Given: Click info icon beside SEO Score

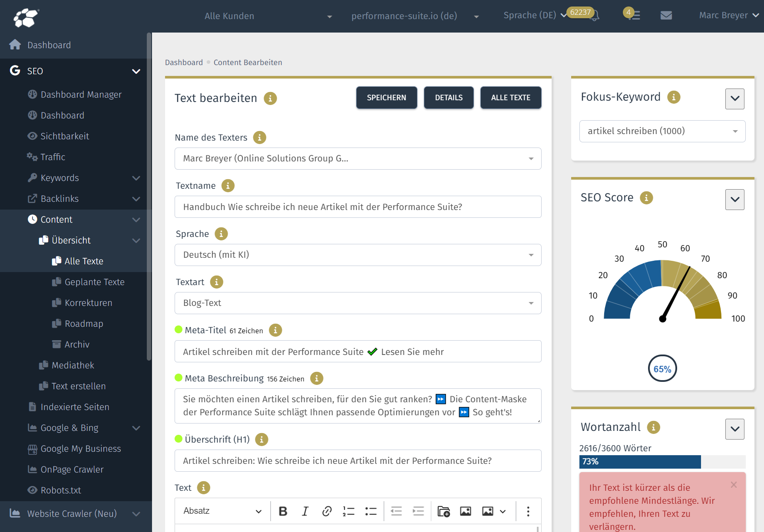Looking at the screenshot, I should click(x=646, y=198).
